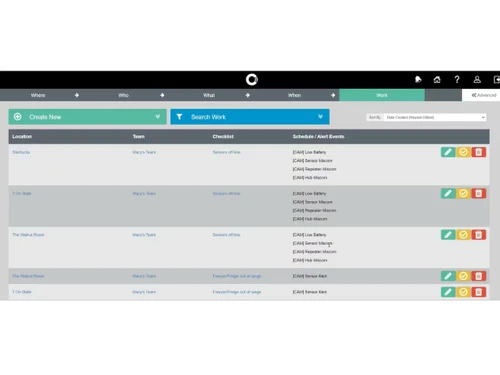The width and height of the screenshot is (500, 375).
Task: Click Low Battery event in Starbucks row
Action: pyautogui.click(x=309, y=152)
